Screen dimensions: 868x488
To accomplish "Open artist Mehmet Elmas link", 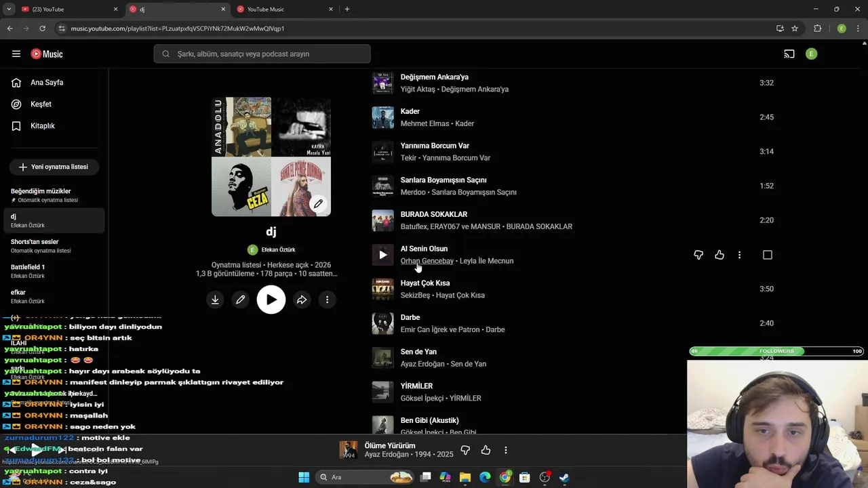I will (425, 123).
